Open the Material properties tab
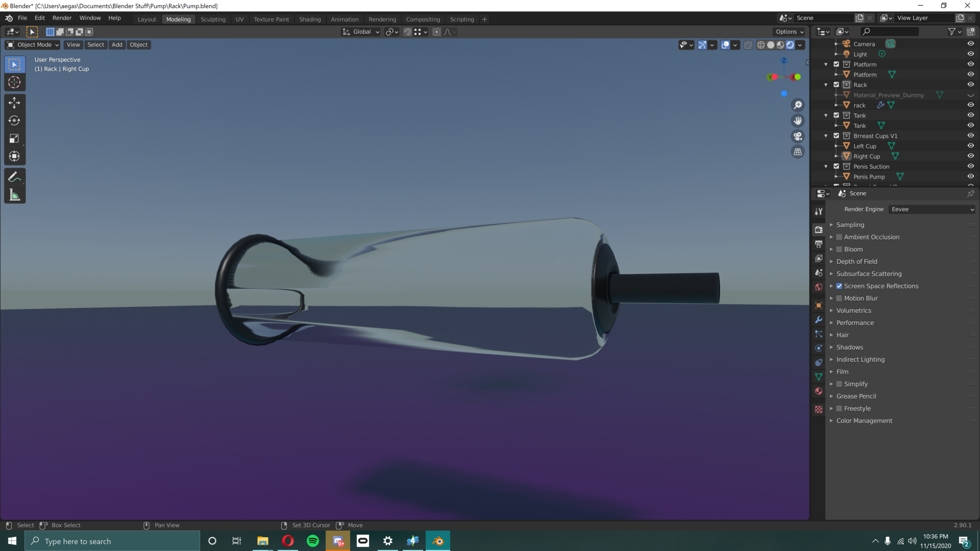The width and height of the screenshot is (980, 551). pyautogui.click(x=819, y=391)
